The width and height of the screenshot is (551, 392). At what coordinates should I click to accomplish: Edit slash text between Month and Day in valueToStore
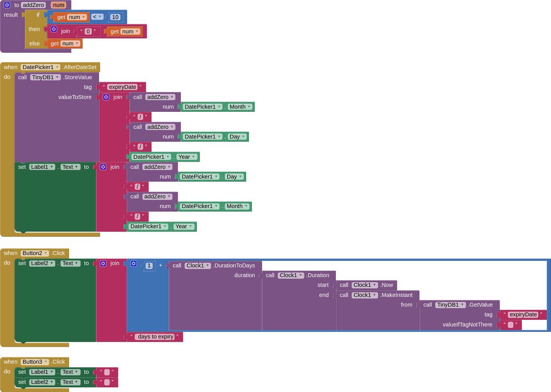[x=140, y=117]
